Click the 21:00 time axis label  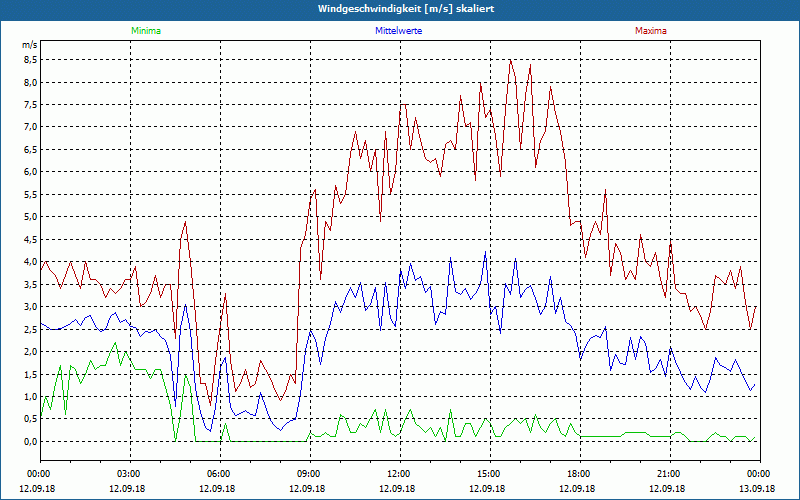coord(670,474)
